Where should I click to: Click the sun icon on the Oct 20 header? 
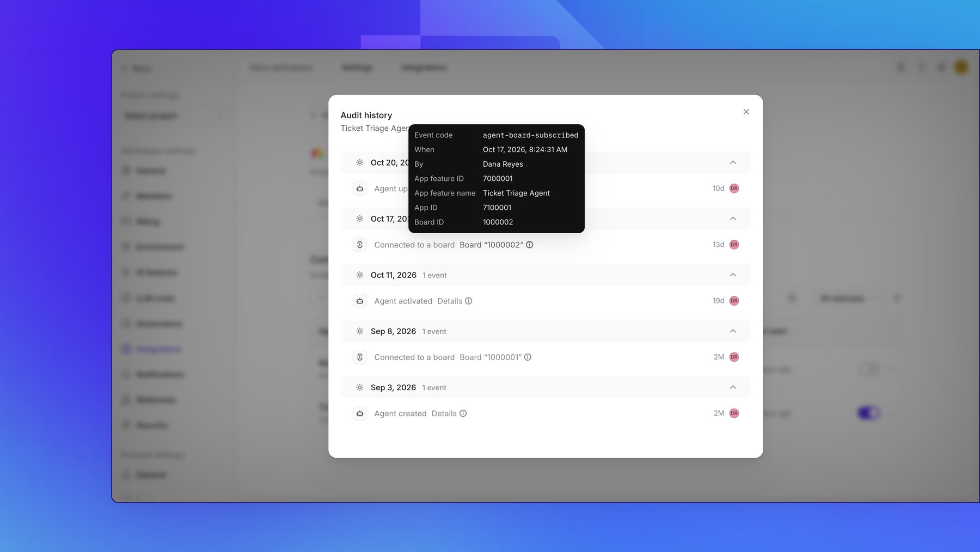(x=360, y=162)
